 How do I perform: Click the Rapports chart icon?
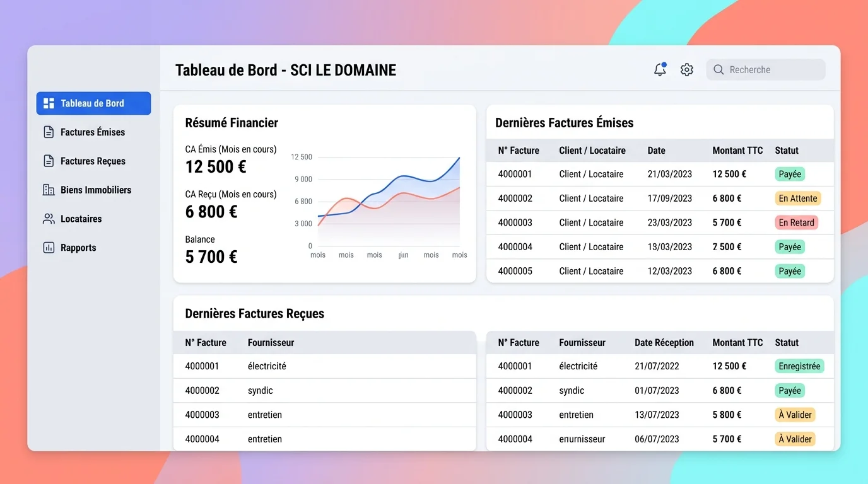(49, 248)
